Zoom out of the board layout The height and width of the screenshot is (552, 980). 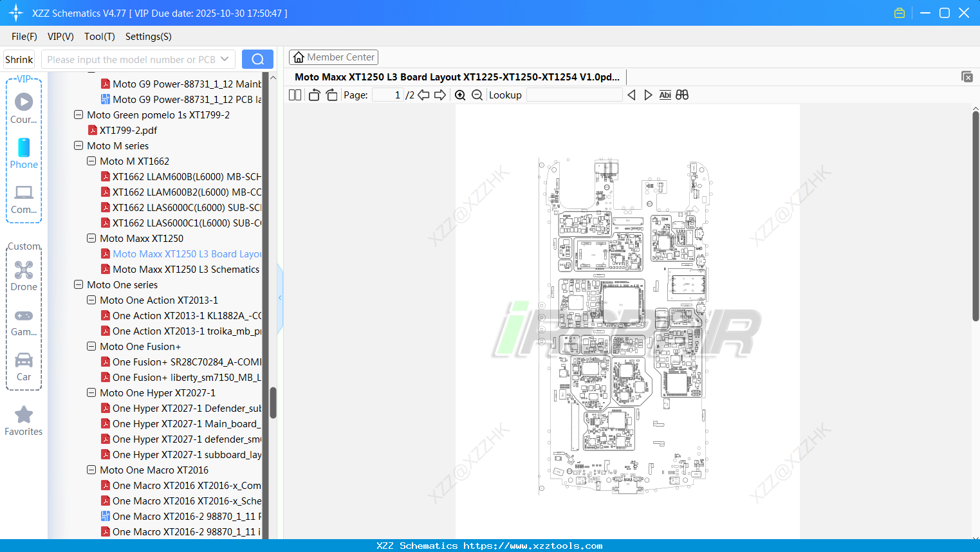click(477, 95)
